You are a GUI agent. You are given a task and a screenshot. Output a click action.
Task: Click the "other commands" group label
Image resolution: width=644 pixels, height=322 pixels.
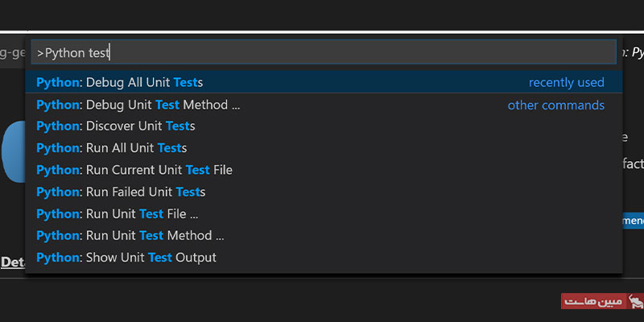point(555,105)
